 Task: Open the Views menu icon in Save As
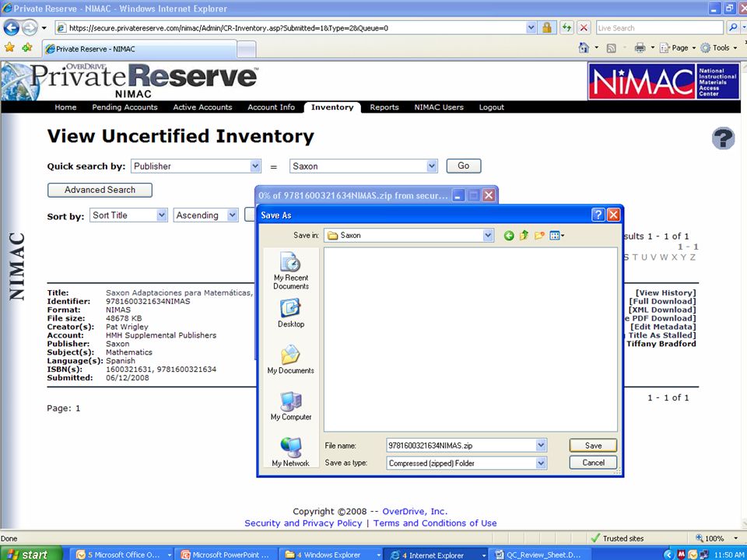tap(556, 235)
